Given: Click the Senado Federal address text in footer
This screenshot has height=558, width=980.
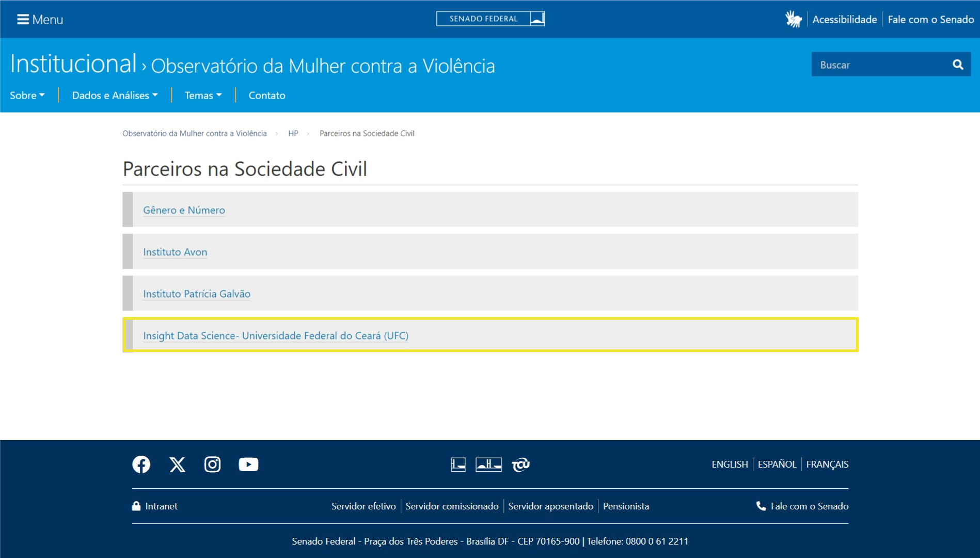Looking at the screenshot, I should 490,541.
